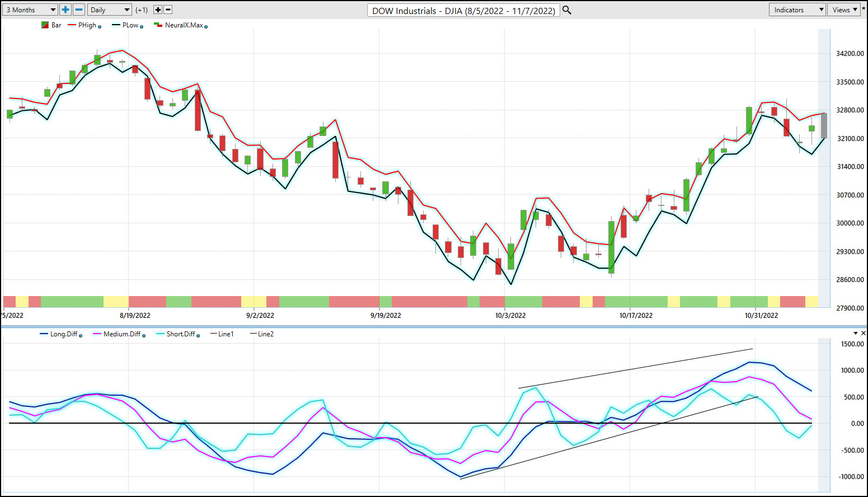Click the black minus forecast decrement button
The height and width of the screenshot is (497, 868).
coord(168,10)
